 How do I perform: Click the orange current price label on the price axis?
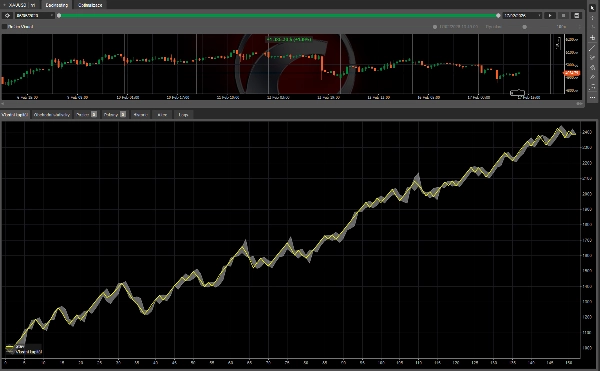pyautogui.click(x=571, y=73)
